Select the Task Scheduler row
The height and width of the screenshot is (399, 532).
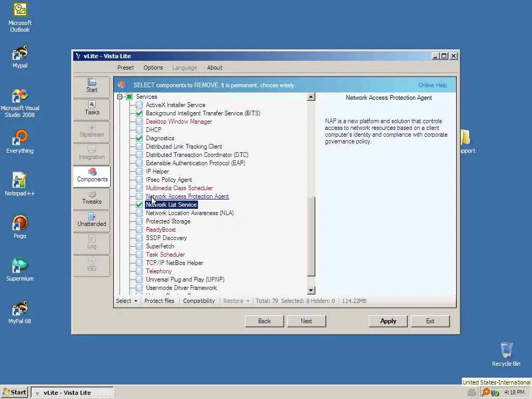pyautogui.click(x=165, y=255)
